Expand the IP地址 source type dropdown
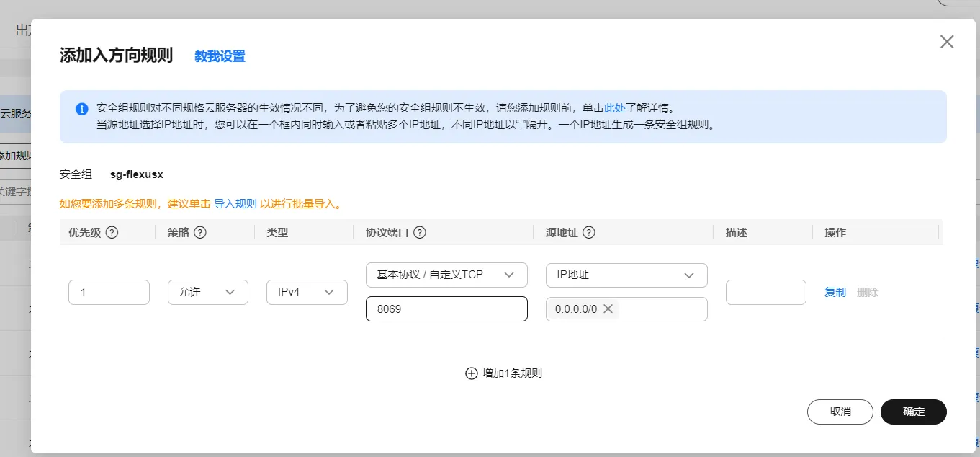This screenshot has width=980, height=457. tap(626, 275)
